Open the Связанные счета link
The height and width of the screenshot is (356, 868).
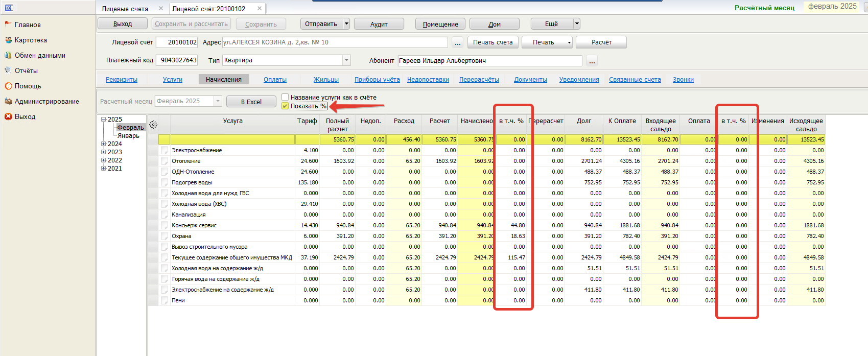635,80
